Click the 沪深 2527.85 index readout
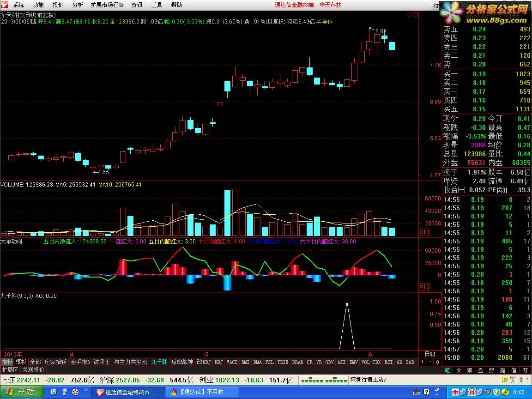Image resolution: width=532 pixels, height=399 pixels. coord(120,380)
